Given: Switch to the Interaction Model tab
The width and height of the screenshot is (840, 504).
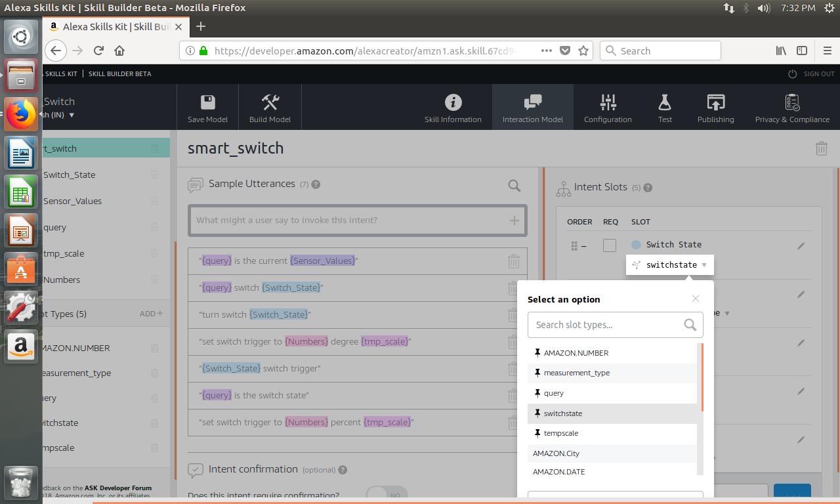Looking at the screenshot, I should pos(532,108).
